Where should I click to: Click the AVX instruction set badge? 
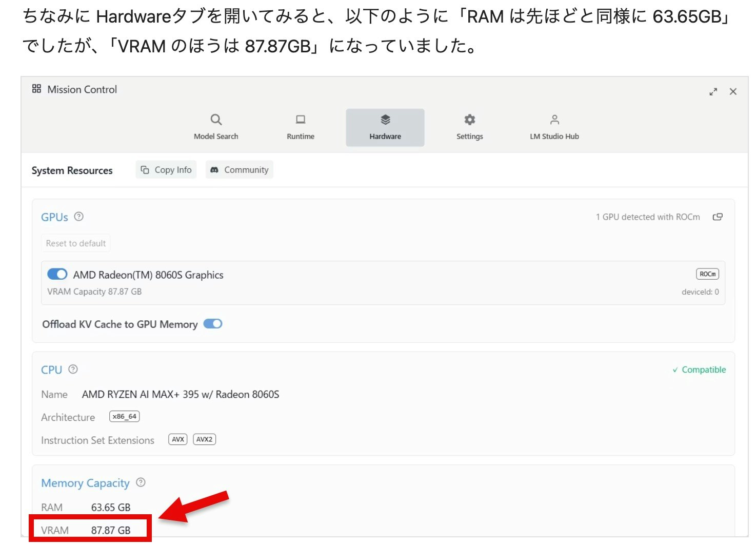point(178,439)
